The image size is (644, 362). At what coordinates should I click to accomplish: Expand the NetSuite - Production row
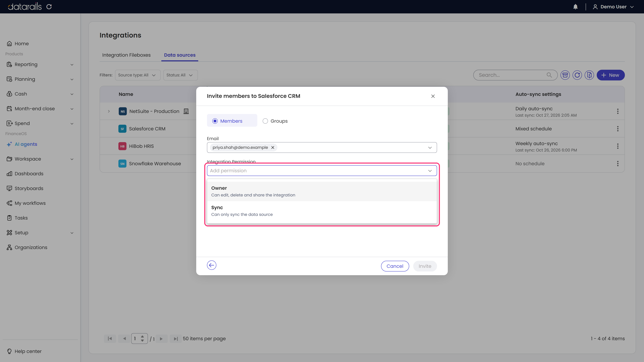109,111
